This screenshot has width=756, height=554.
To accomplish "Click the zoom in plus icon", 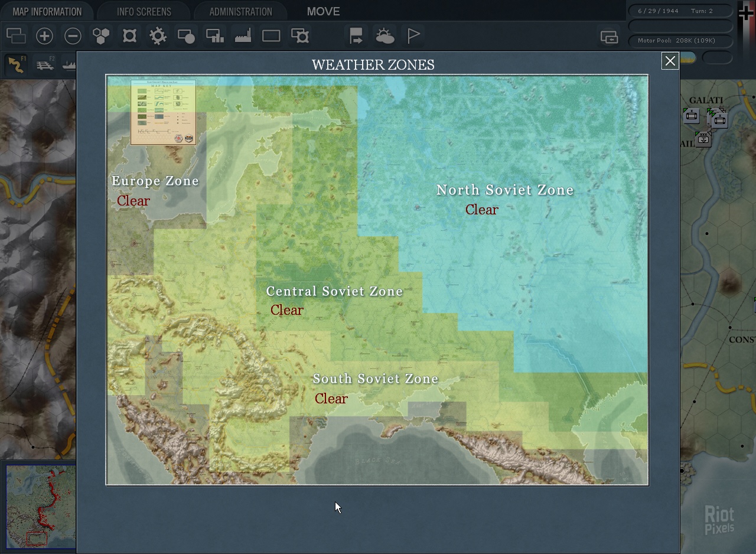I will [x=44, y=36].
